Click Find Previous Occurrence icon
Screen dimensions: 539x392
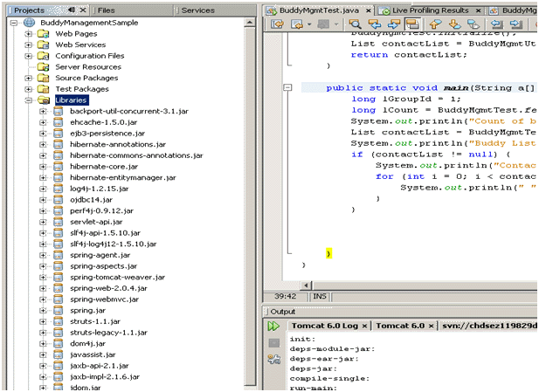point(375,24)
